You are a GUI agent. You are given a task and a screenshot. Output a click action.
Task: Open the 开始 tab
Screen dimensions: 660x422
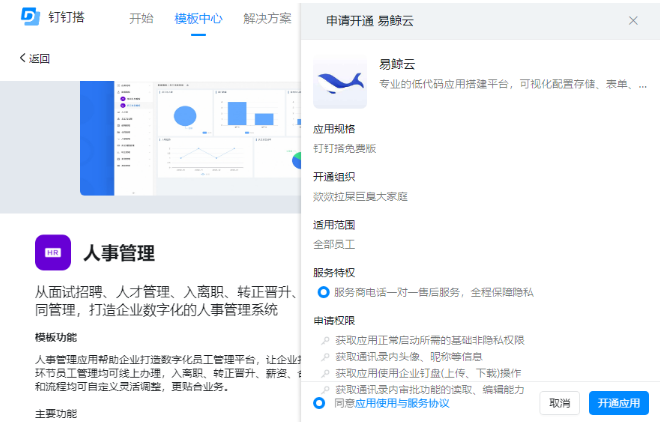141,19
